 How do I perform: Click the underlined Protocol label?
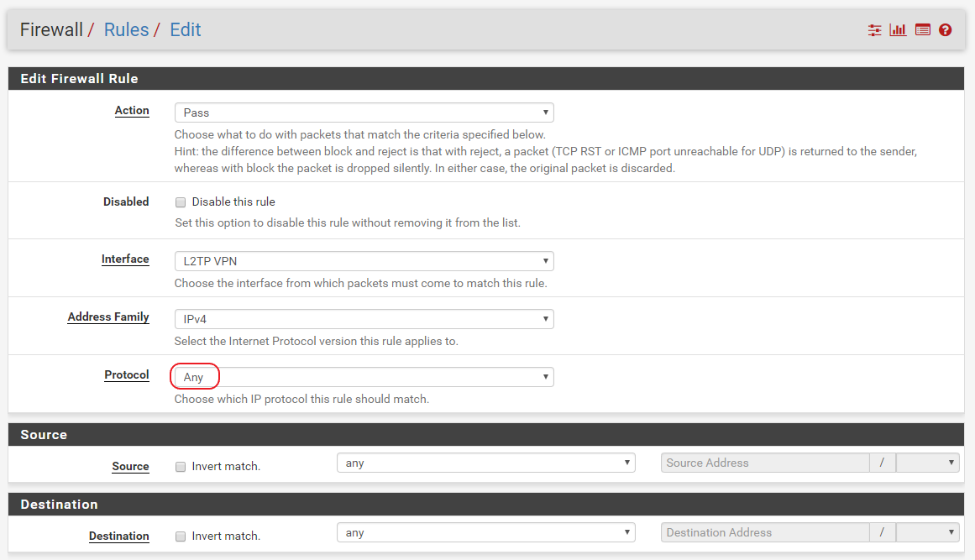click(127, 374)
